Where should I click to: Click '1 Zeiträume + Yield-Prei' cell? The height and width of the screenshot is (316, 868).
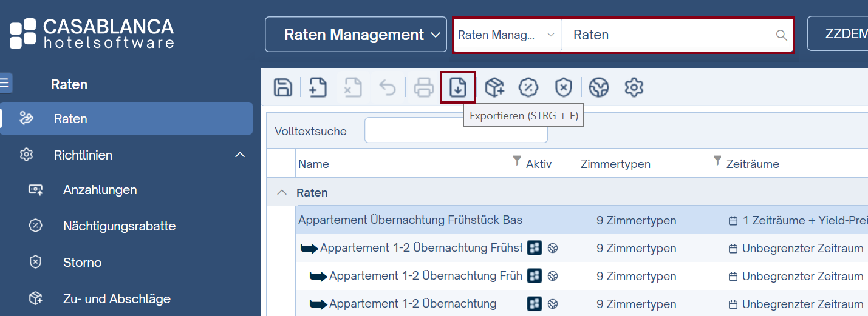tap(805, 221)
